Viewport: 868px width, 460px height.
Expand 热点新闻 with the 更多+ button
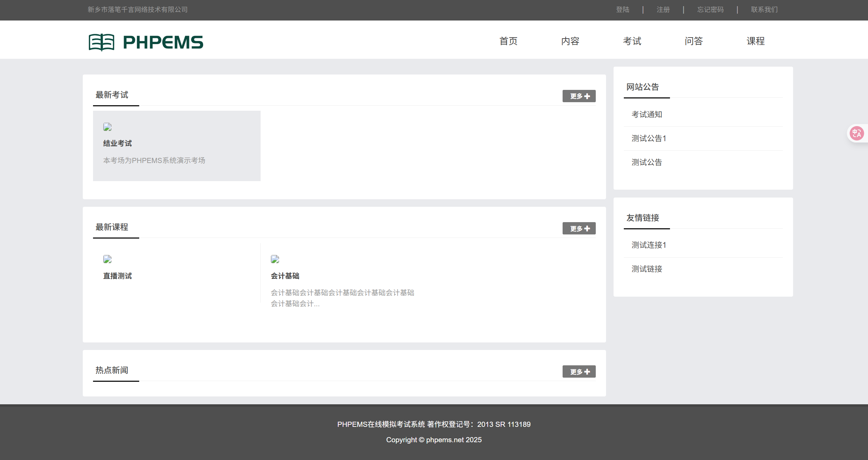(x=579, y=371)
